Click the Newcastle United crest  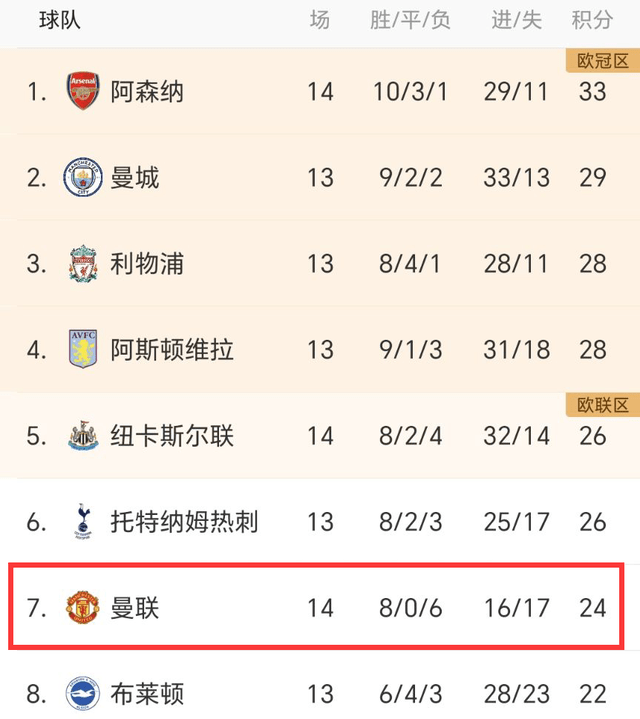click(x=83, y=435)
